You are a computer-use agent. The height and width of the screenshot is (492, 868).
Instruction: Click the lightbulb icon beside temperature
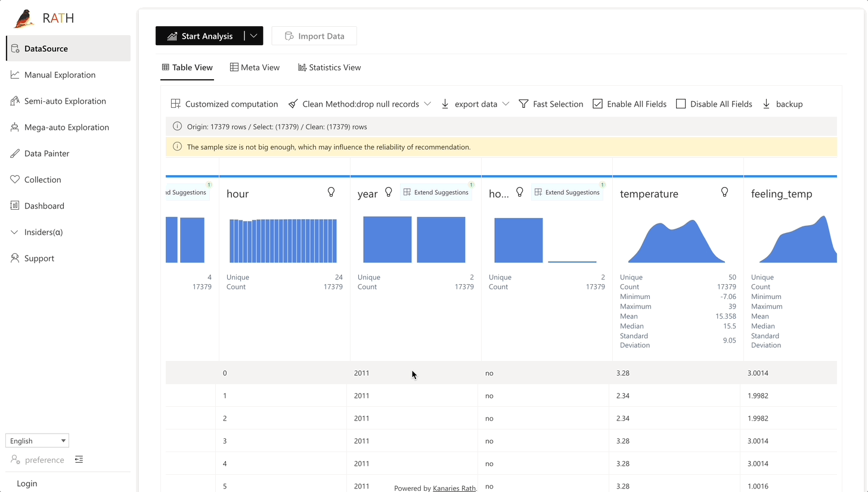point(725,192)
